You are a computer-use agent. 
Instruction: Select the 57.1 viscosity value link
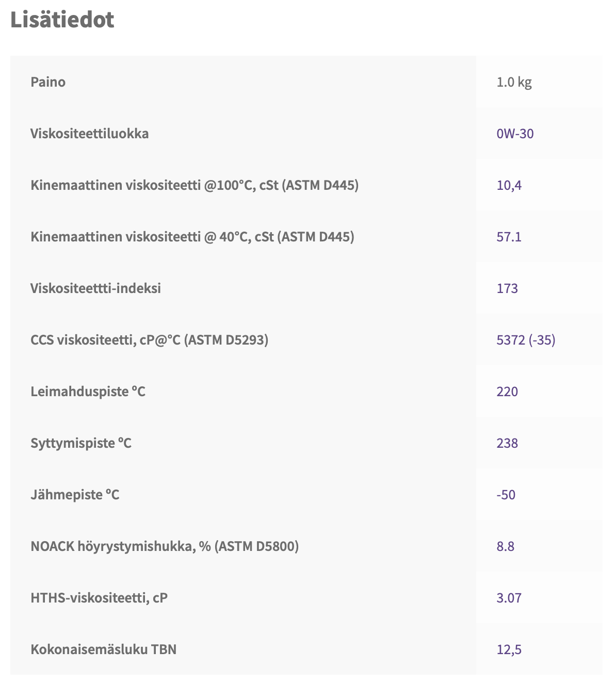tap(509, 237)
